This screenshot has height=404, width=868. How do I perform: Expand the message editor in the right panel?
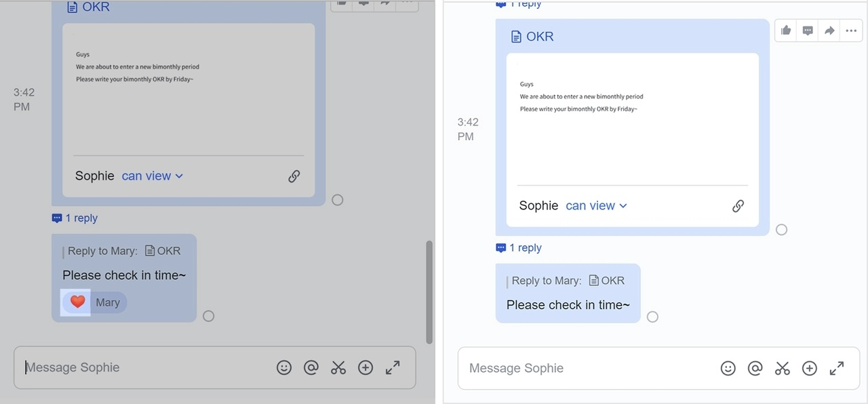click(x=837, y=368)
